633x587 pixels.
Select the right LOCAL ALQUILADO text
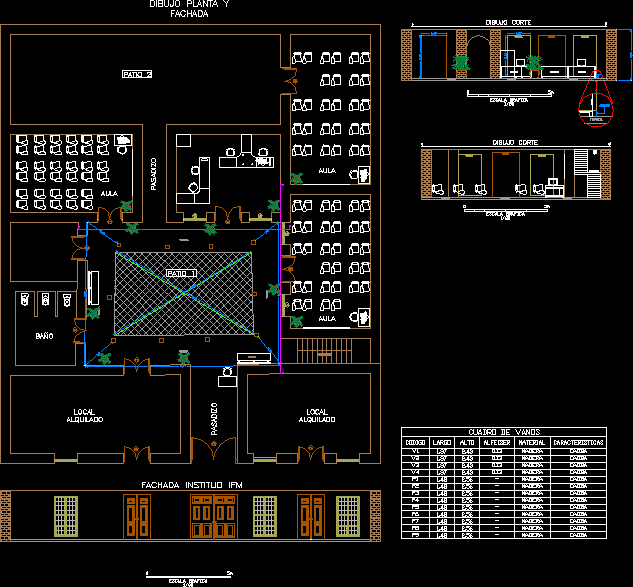(316, 415)
